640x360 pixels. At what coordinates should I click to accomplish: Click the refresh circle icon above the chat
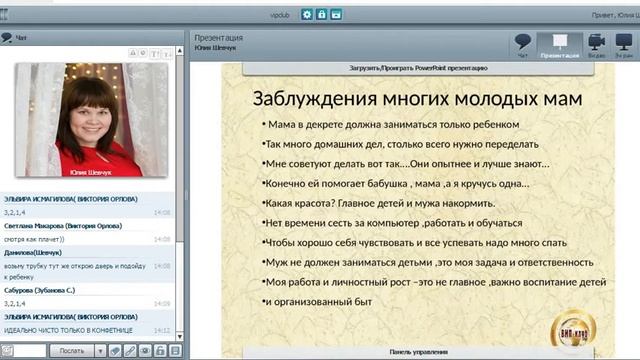143,53
